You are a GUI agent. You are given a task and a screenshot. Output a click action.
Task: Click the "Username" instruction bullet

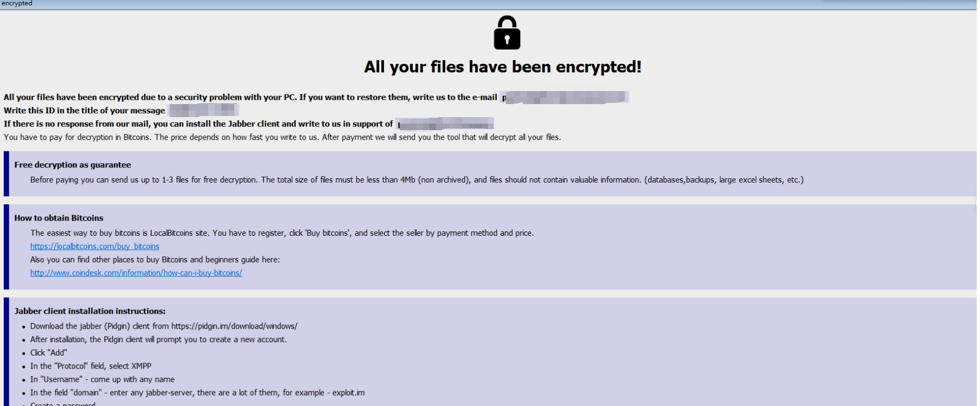pyautogui.click(x=103, y=379)
